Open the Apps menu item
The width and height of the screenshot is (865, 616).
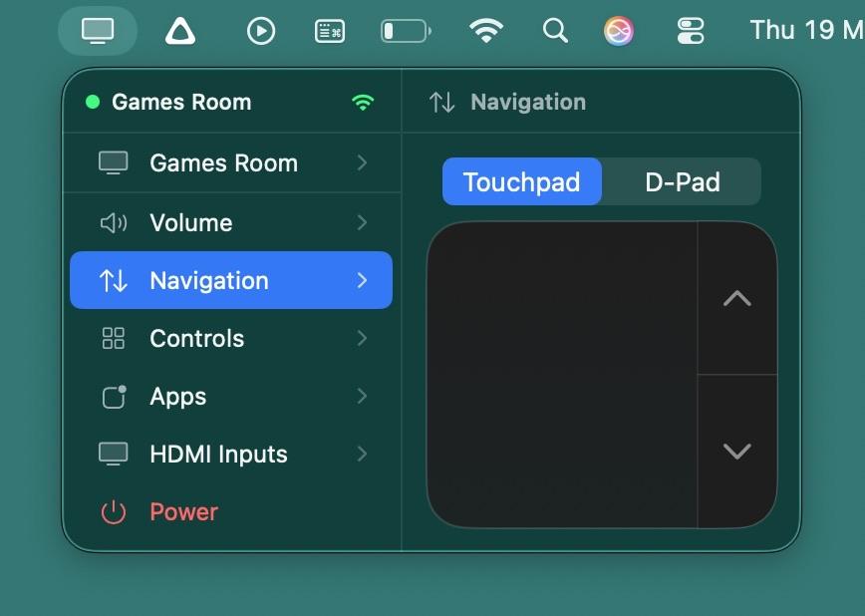point(178,397)
